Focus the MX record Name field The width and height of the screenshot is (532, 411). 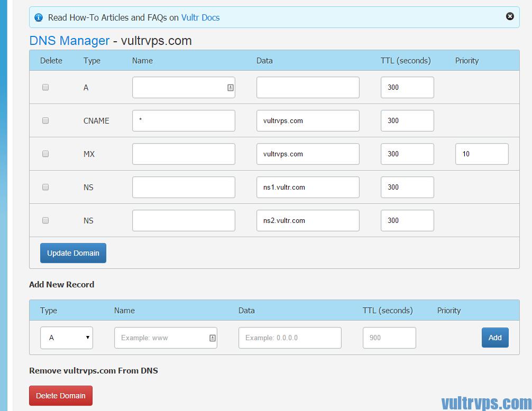(x=184, y=154)
